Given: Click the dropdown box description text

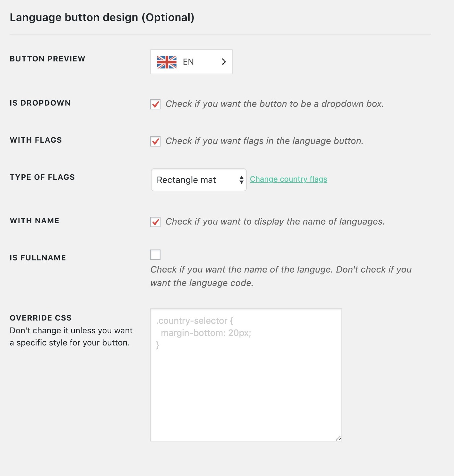Looking at the screenshot, I should pyautogui.click(x=274, y=104).
